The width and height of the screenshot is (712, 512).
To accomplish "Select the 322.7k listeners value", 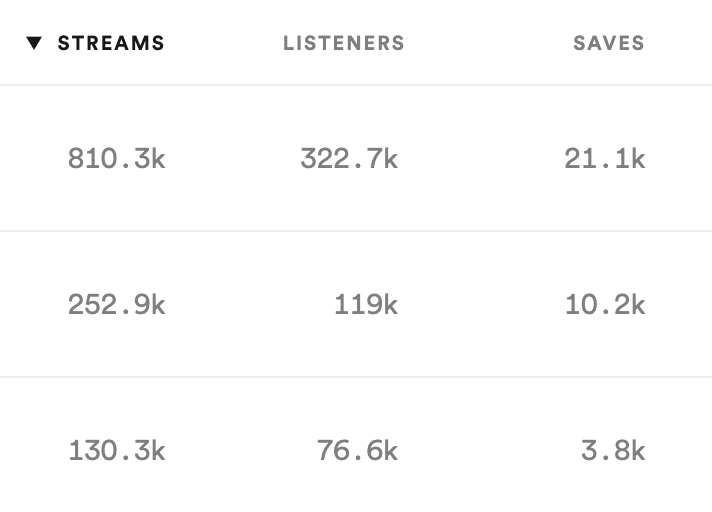I will tap(349, 159).
